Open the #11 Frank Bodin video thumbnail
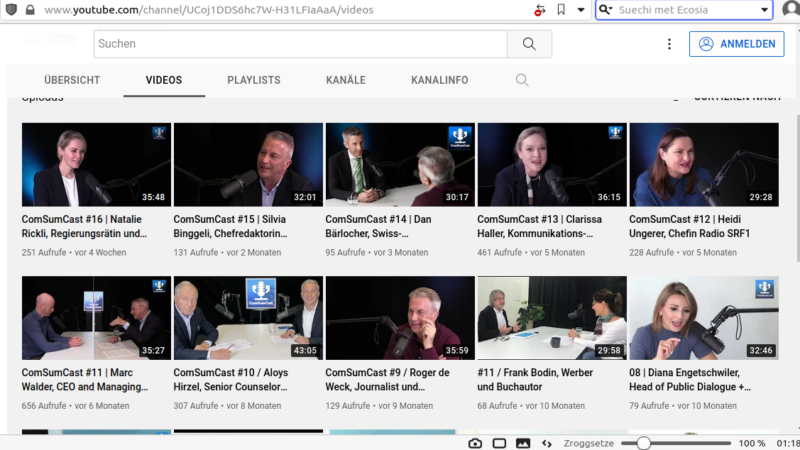The image size is (800, 450). coord(552,318)
